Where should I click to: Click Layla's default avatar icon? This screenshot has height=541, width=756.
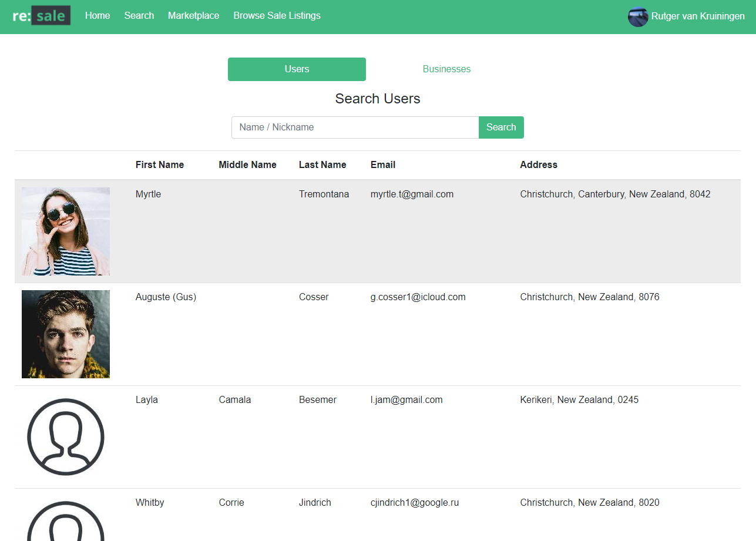pos(66,437)
